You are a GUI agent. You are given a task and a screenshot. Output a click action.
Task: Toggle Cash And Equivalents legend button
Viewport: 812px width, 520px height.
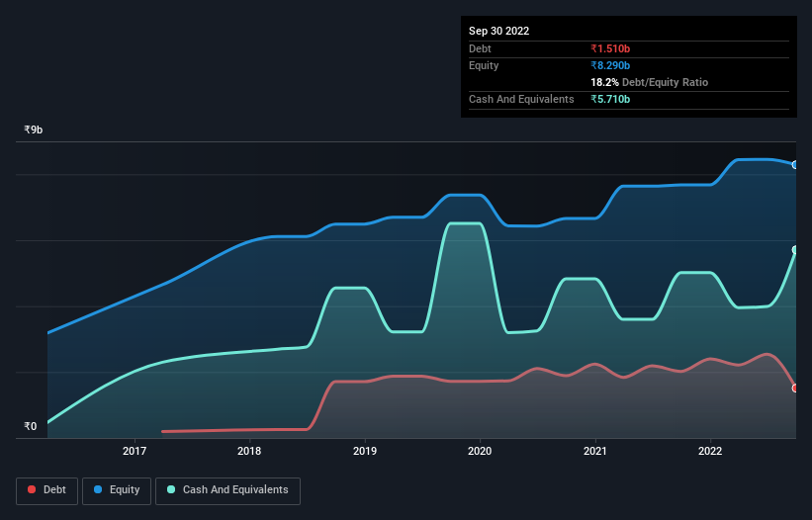(x=227, y=490)
